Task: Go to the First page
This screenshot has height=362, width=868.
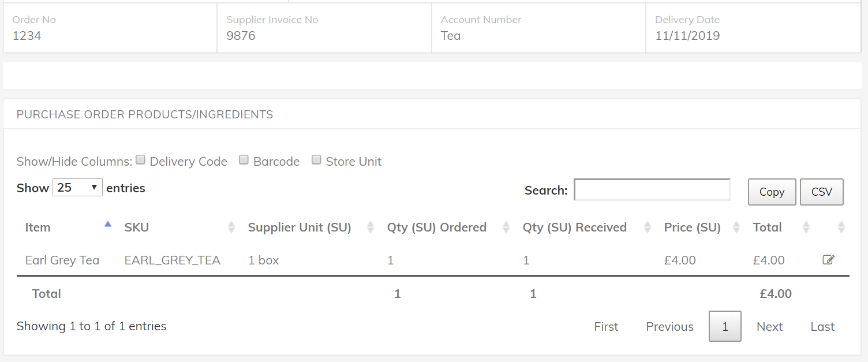Action: pos(606,327)
